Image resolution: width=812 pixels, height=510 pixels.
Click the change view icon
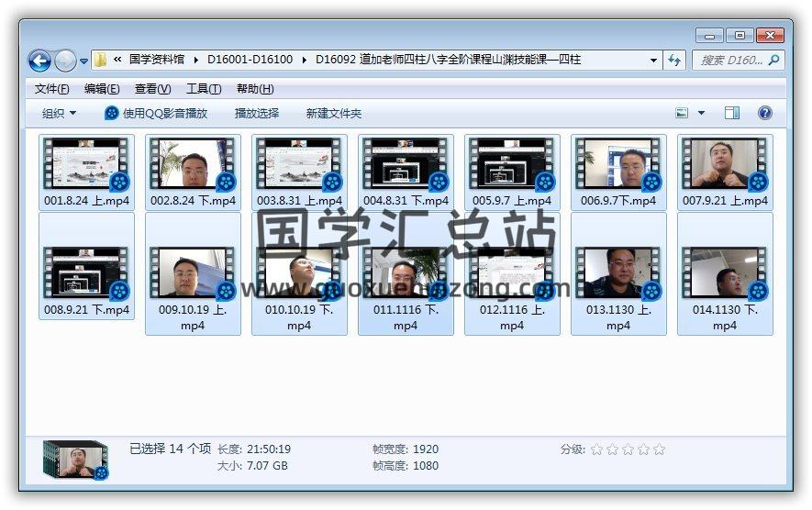tap(682, 113)
